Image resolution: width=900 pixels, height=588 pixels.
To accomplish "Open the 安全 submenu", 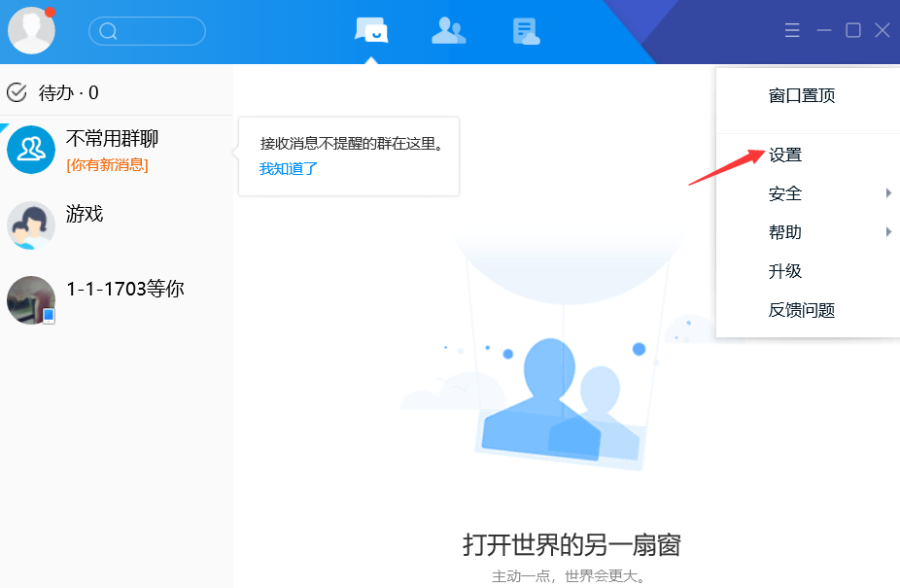I will (808, 193).
